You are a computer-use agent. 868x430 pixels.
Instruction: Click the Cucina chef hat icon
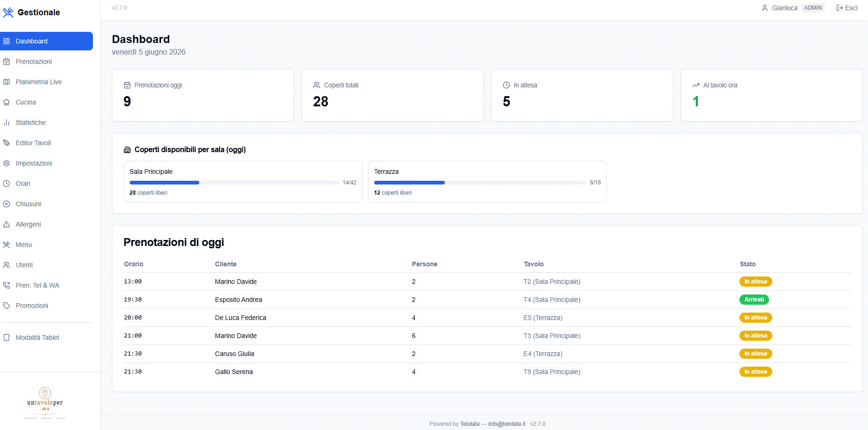[x=6, y=102]
